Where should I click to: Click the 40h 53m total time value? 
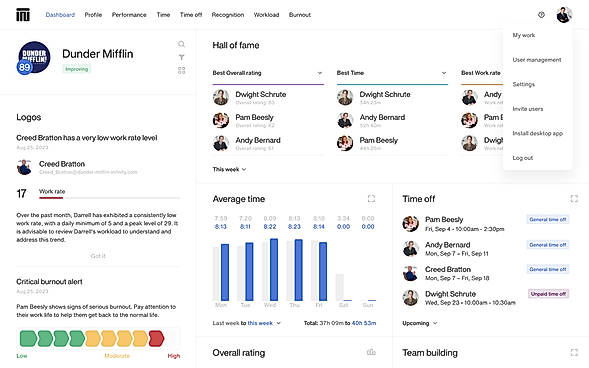click(364, 323)
